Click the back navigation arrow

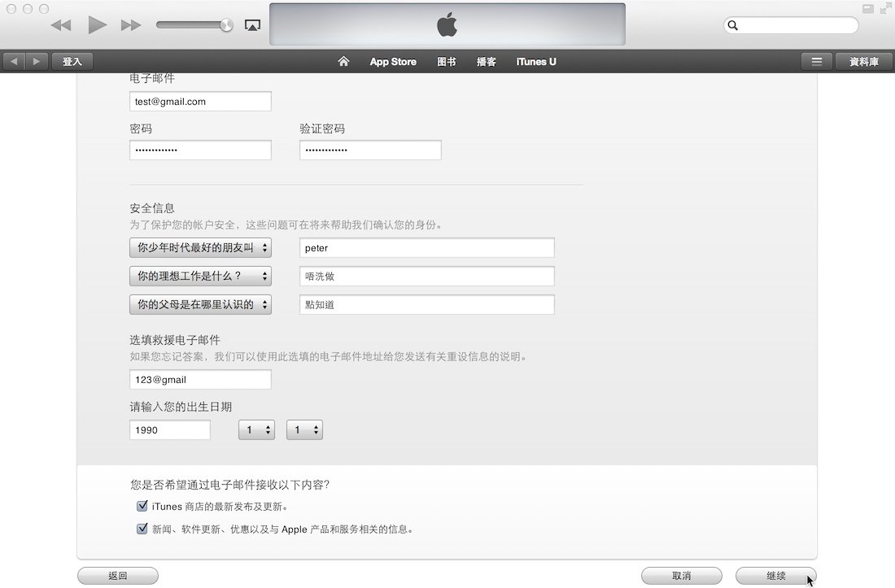pyautogui.click(x=14, y=62)
